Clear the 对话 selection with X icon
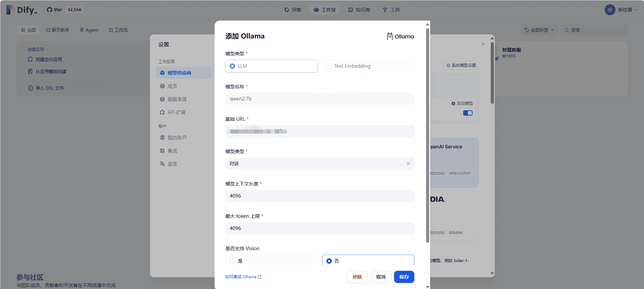This screenshot has height=289, width=644. coord(408,164)
